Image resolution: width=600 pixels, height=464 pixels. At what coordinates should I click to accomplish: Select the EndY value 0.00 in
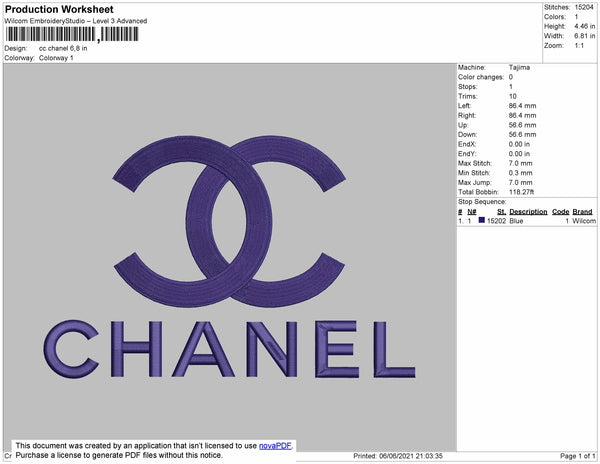519,154
